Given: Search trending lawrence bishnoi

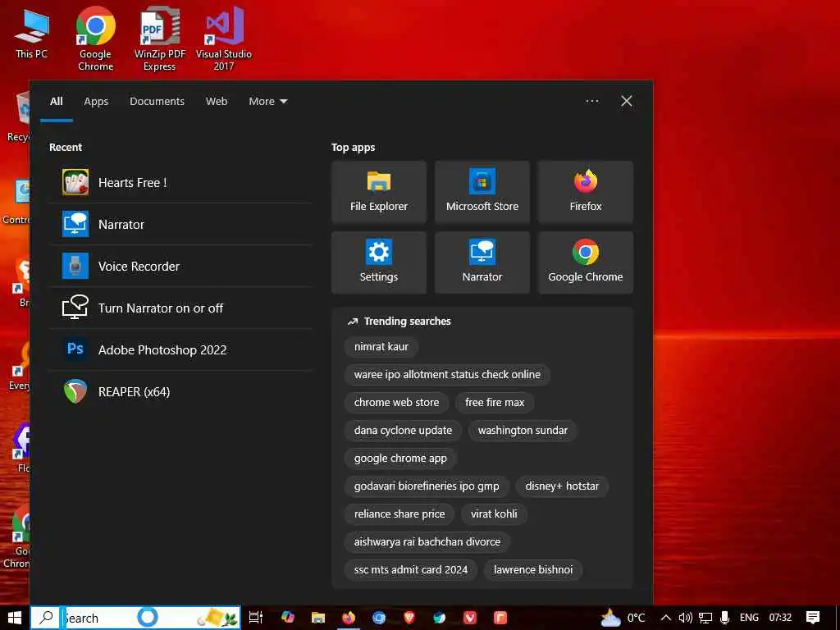Looking at the screenshot, I should click(x=533, y=569).
